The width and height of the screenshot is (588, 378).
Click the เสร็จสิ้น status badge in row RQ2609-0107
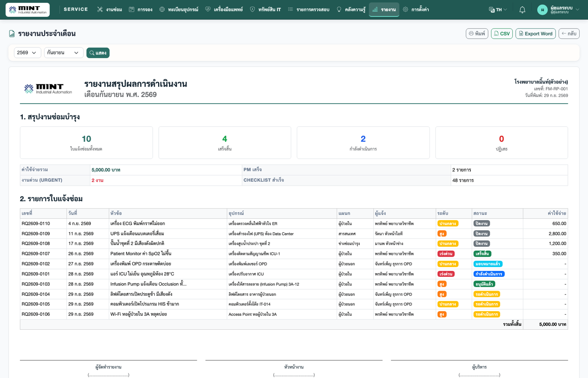[x=482, y=254]
